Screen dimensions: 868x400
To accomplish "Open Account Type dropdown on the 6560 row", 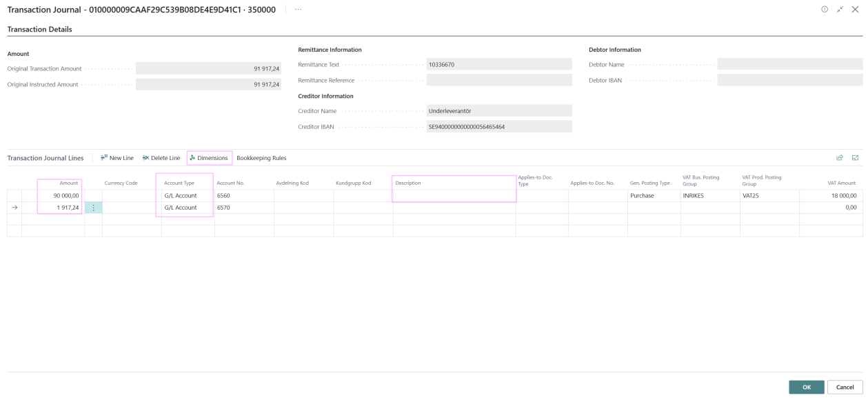I will (188, 196).
